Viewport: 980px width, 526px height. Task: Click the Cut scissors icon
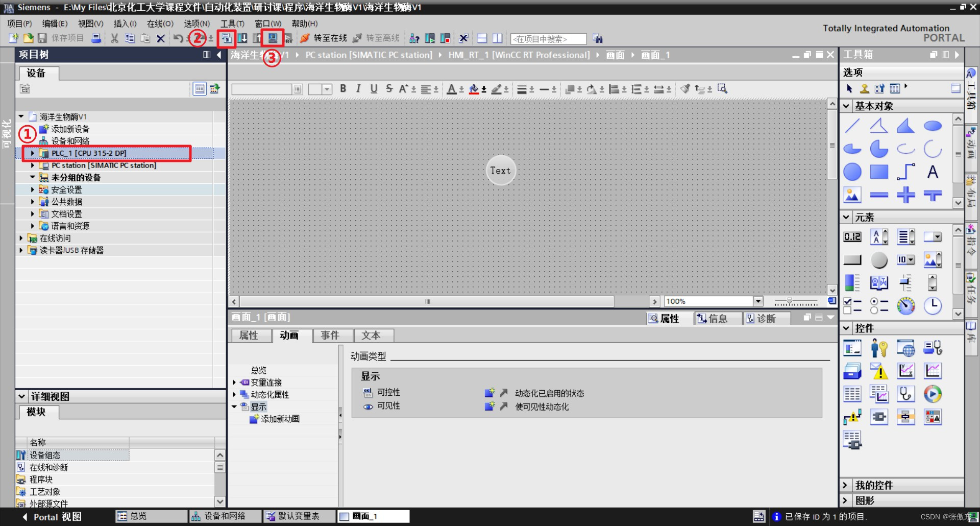pos(114,38)
